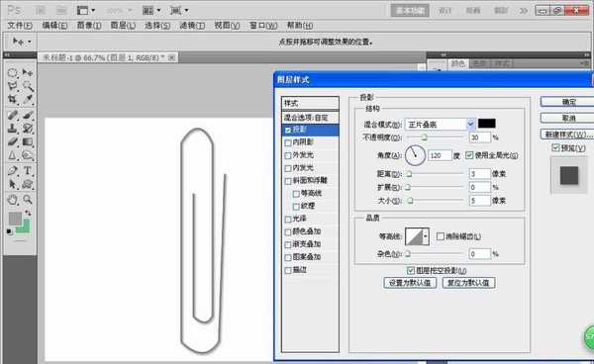Click the 大小 size slider
The image size is (594, 364).
(436, 201)
